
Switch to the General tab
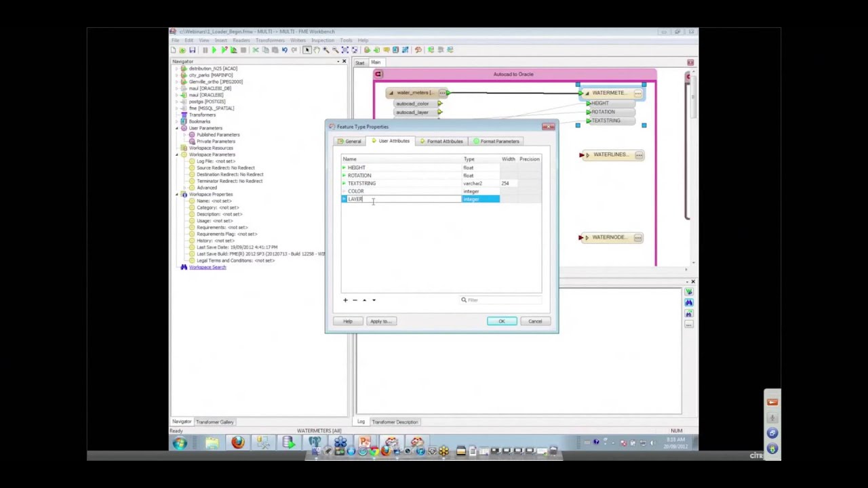click(x=351, y=141)
